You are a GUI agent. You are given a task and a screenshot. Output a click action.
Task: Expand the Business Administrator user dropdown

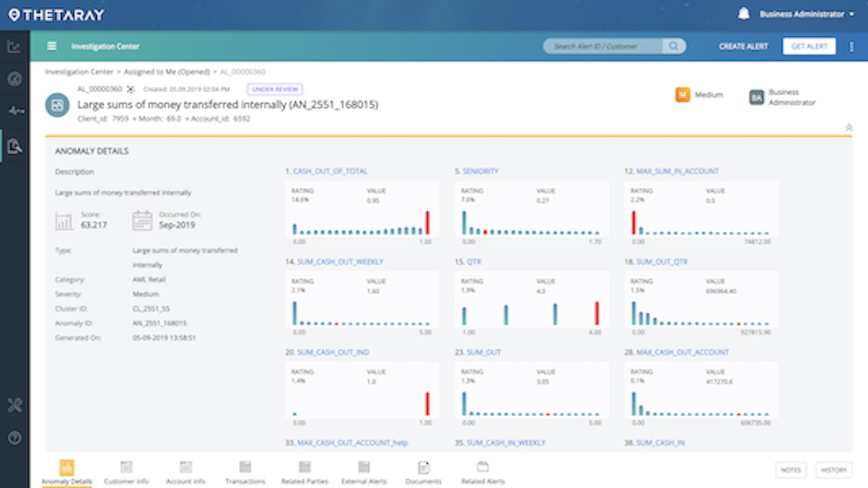tap(807, 14)
